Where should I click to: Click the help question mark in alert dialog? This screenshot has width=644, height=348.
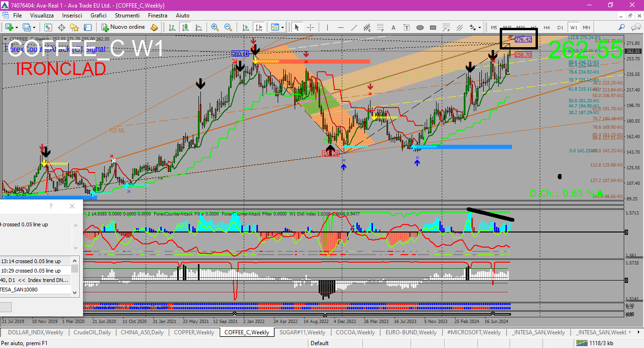(x=51, y=206)
